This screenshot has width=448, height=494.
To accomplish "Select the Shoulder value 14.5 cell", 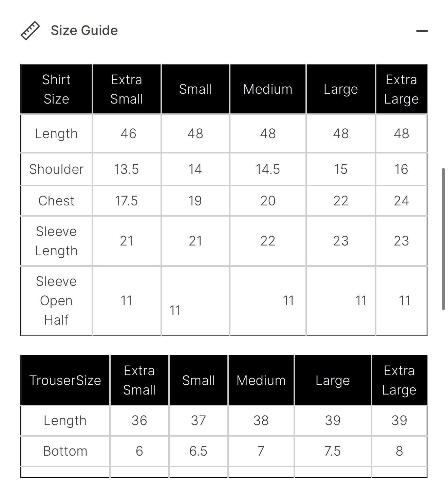I will click(268, 169).
